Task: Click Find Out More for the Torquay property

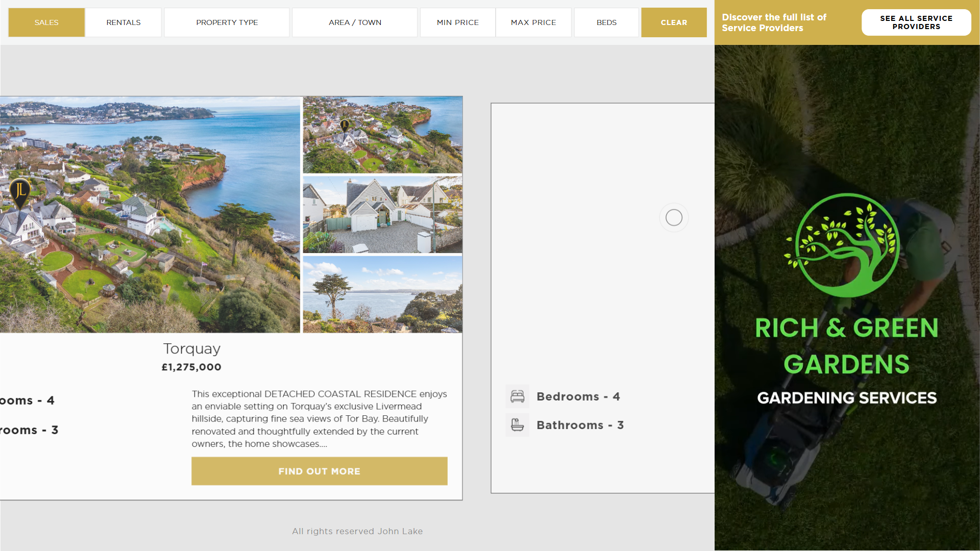Action: 319,471
